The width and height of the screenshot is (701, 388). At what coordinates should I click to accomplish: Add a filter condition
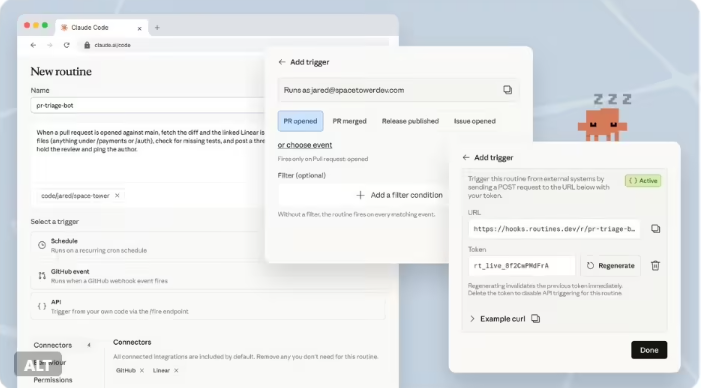coord(363,195)
